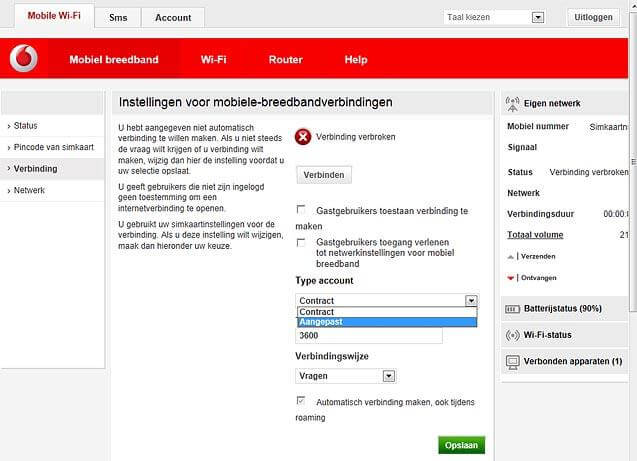Viewport: 637px width, 461px height.
Task: Select Status in the left sidebar
Action: pos(52,126)
